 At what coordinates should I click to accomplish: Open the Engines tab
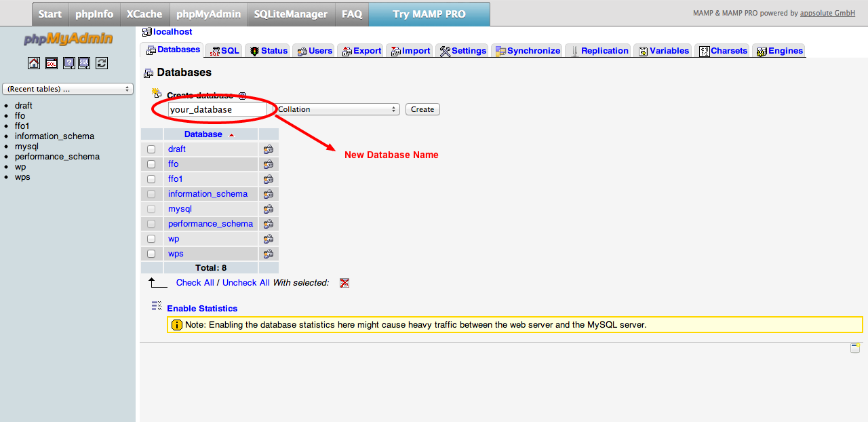point(779,51)
